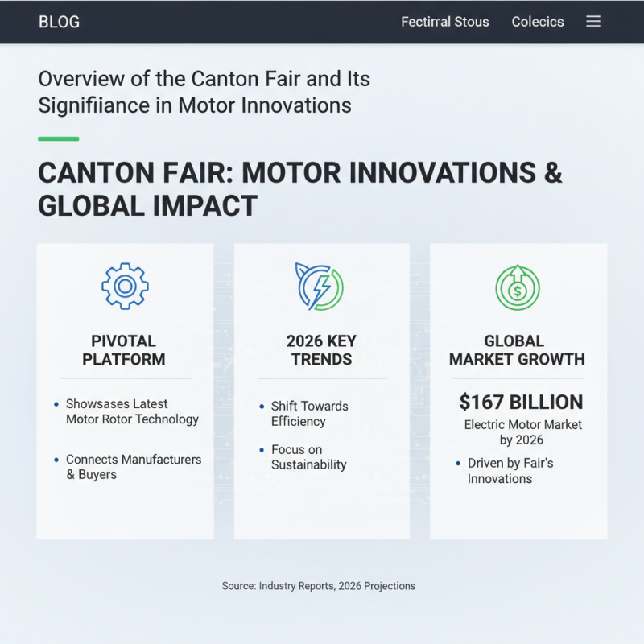This screenshot has height=644, width=644.
Task: Click the bullet next to Connects Manufacturers & Buyers
Action: pyautogui.click(x=56, y=460)
